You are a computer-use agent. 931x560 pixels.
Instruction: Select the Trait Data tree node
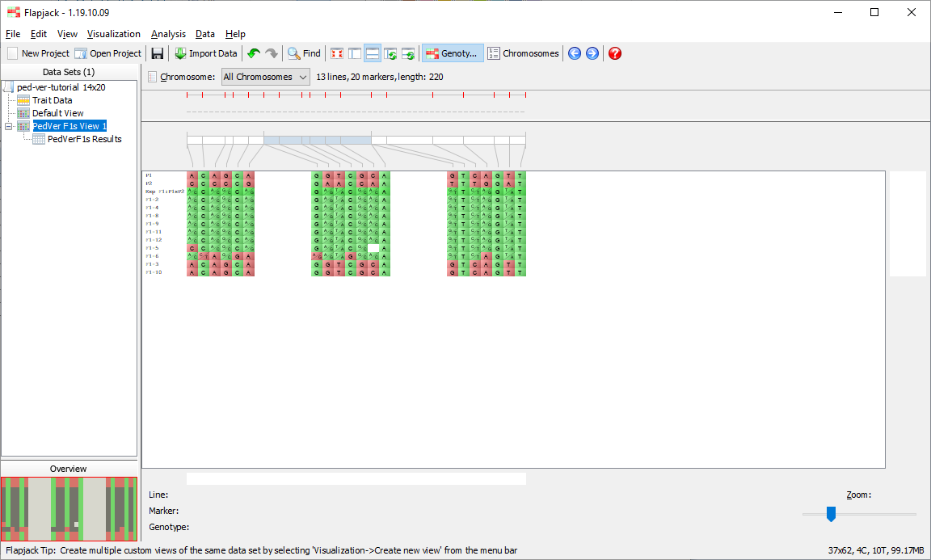pyautogui.click(x=53, y=100)
